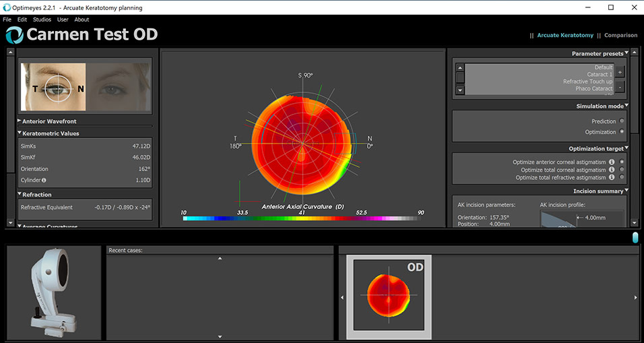Viewport: 644px width, 343px height.
Task: Select the Prediction simulation mode
Action: [x=621, y=121]
